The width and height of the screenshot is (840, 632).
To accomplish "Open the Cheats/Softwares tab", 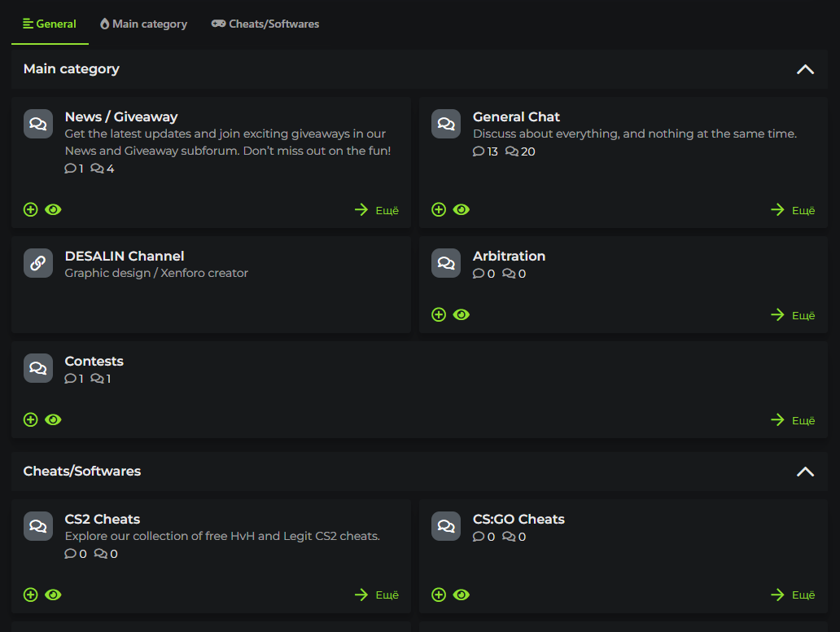I will 265,24.
